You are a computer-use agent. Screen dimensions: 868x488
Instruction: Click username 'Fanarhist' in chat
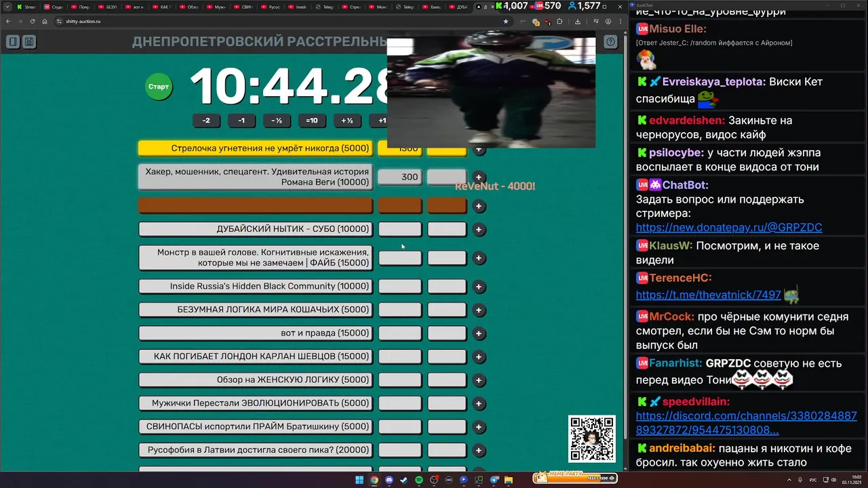(x=675, y=363)
